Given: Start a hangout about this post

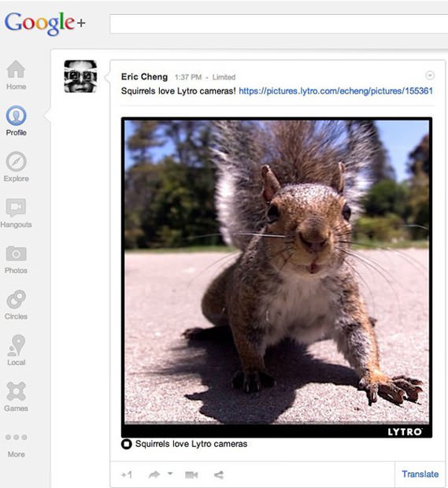Looking at the screenshot, I should pos(191,475).
